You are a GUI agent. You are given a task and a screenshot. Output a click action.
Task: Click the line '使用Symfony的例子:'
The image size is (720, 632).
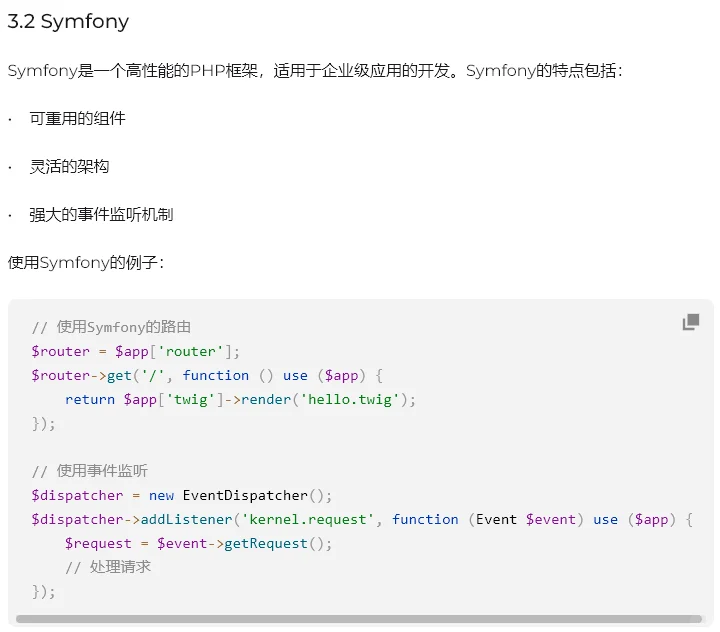[x=86, y=263]
